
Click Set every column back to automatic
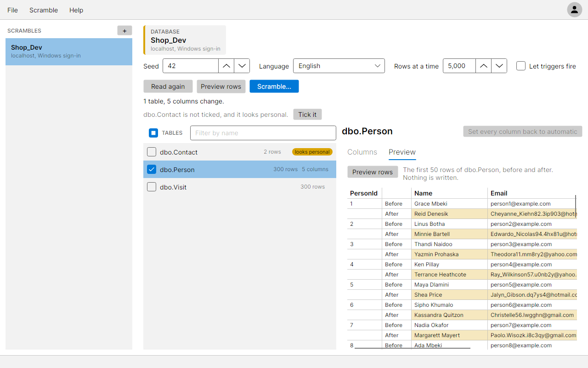coord(523,132)
